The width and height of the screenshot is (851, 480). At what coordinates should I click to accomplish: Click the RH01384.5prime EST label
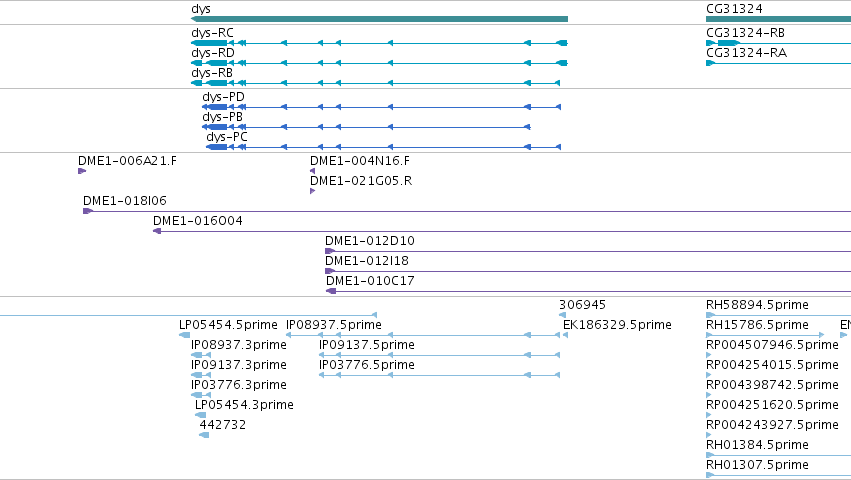pyautogui.click(x=757, y=445)
